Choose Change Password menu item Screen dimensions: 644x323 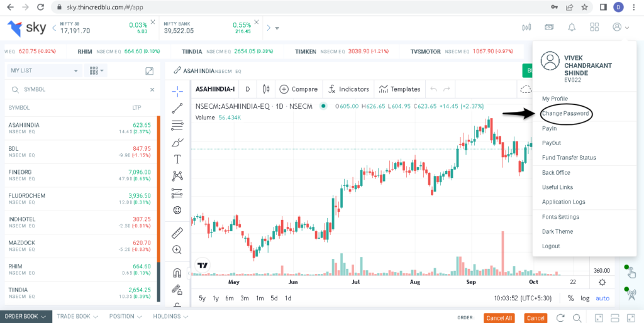(565, 114)
